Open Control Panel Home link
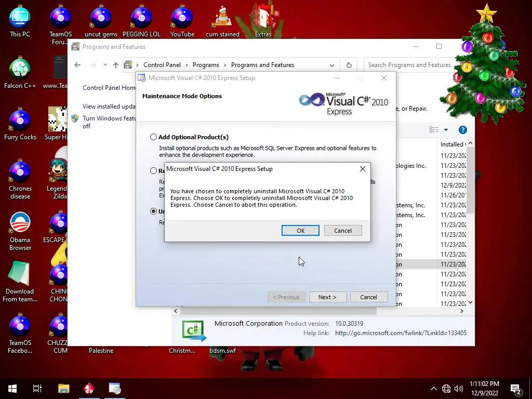The width and height of the screenshot is (532, 399). pyautogui.click(x=109, y=87)
